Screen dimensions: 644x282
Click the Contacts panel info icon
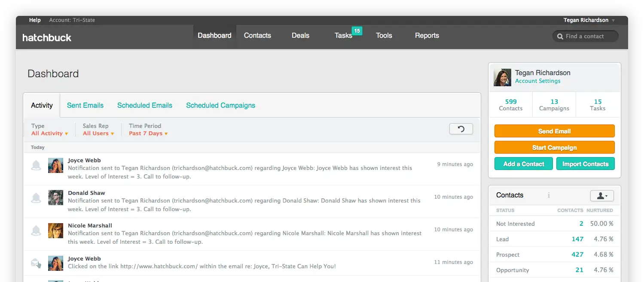click(549, 195)
